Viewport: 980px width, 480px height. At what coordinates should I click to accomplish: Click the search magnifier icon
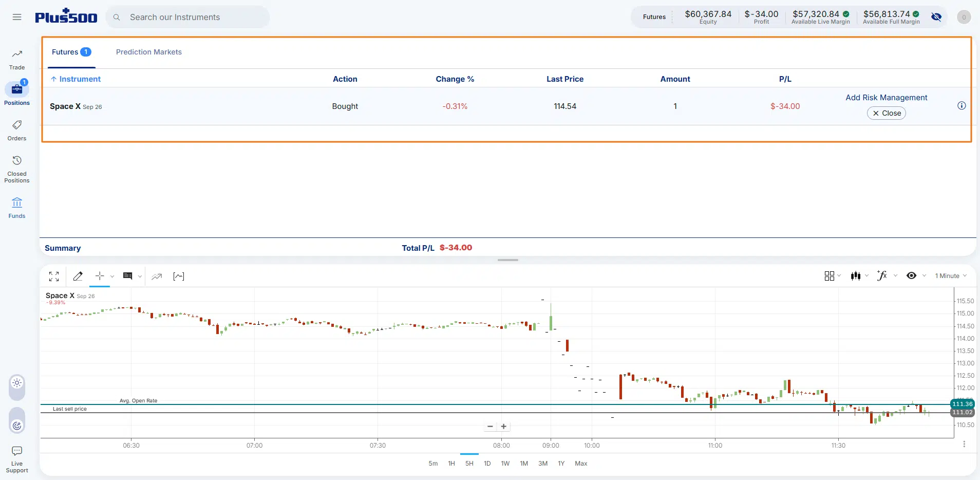[x=117, y=17]
